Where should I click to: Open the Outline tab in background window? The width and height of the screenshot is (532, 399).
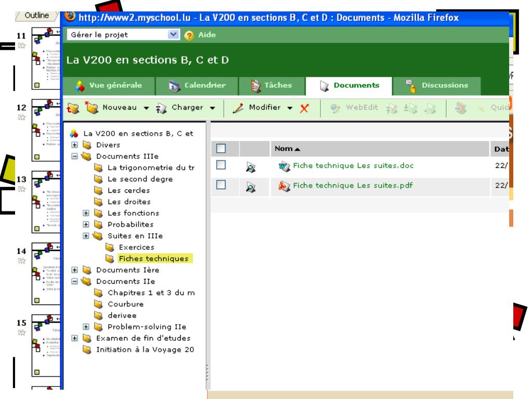coord(37,16)
